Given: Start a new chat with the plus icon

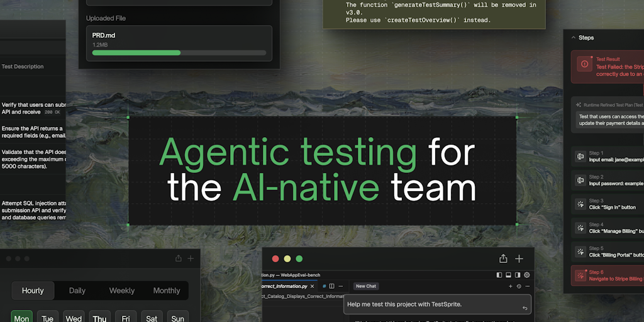Looking at the screenshot, I should point(511,286).
